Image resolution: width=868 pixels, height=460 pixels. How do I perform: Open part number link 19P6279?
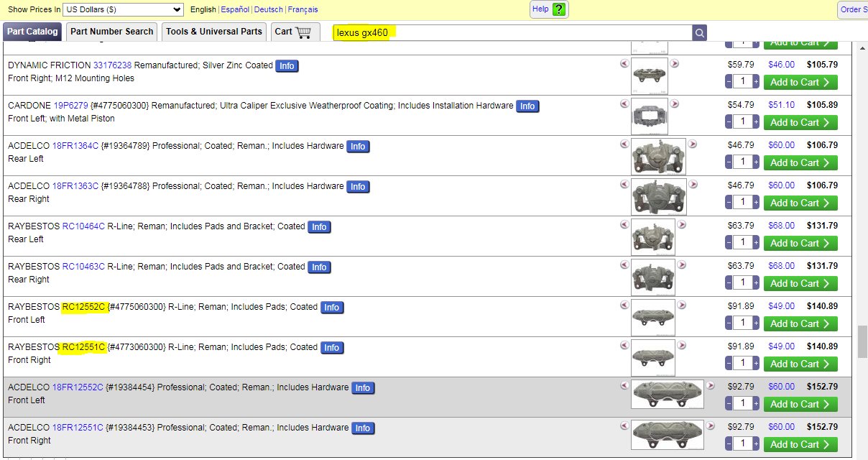tap(71, 105)
